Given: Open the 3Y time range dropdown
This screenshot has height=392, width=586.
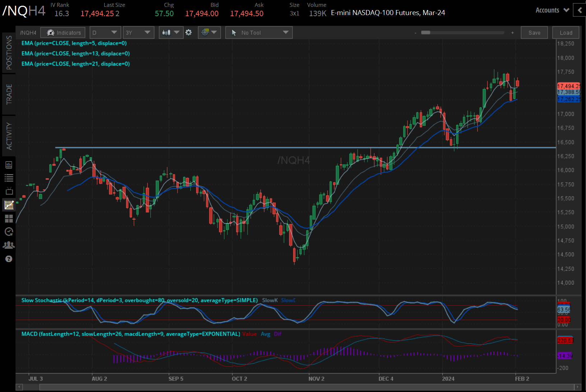Looking at the screenshot, I should (139, 32).
